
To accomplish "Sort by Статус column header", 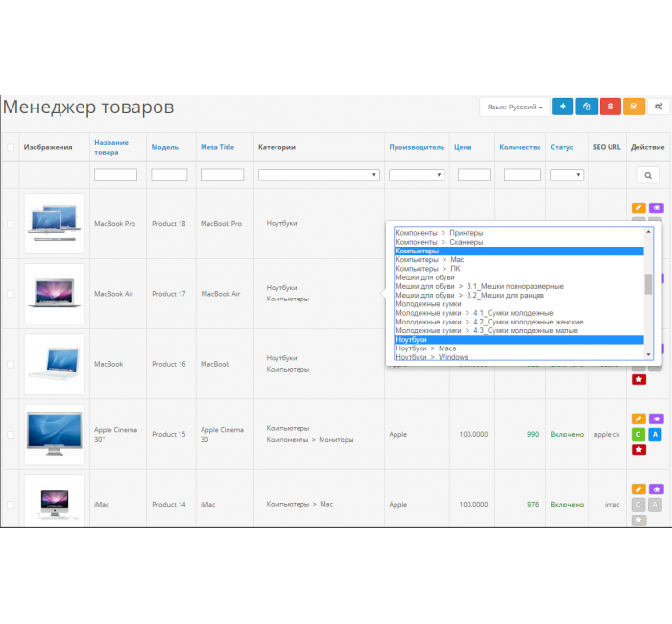I will pyautogui.click(x=562, y=147).
